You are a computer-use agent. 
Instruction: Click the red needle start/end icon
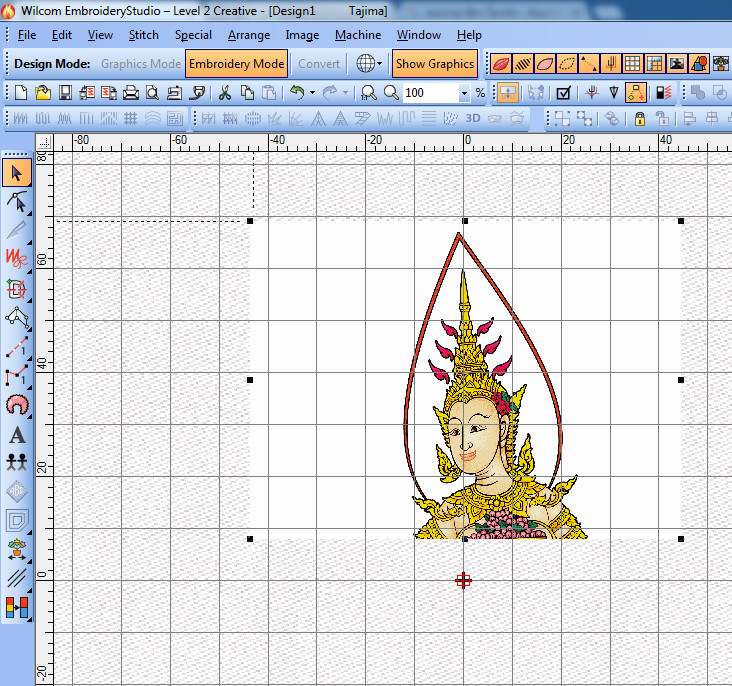591,92
